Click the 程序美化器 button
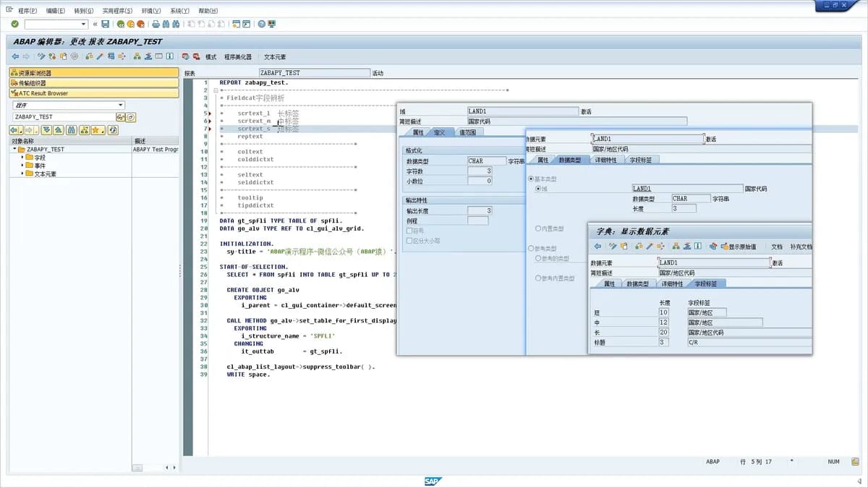Screen dimensions: 868x488 pyautogui.click(x=238, y=56)
